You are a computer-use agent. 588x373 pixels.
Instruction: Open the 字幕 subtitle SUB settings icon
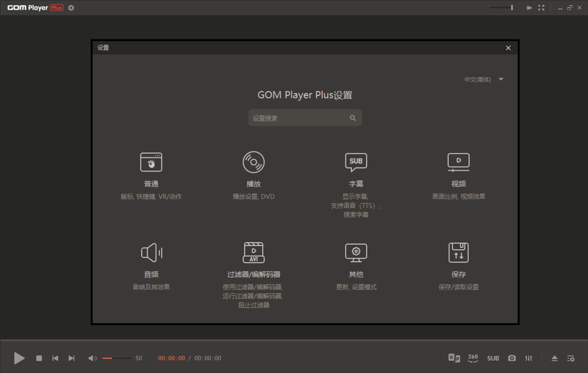[356, 162]
